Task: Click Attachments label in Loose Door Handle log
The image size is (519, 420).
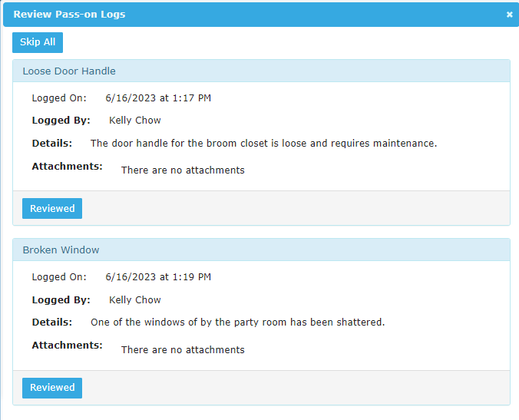Action: 68,166
